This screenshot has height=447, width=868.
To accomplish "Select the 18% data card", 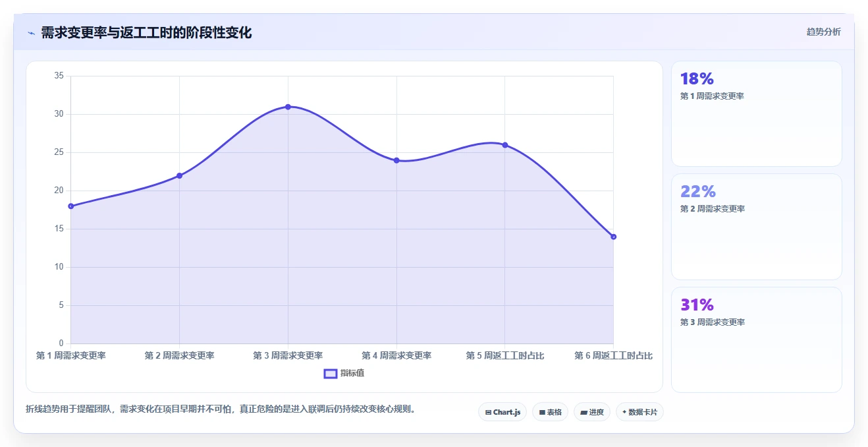I will point(756,113).
